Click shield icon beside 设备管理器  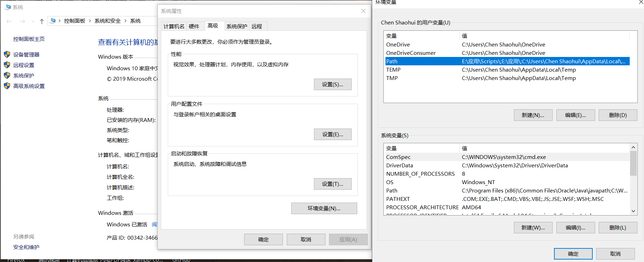click(7, 54)
